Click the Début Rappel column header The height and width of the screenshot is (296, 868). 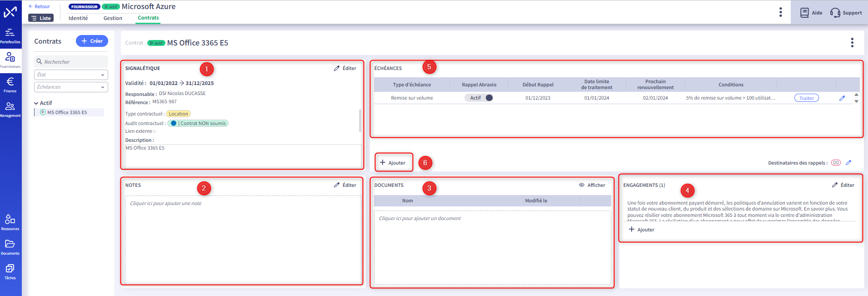[538, 85]
